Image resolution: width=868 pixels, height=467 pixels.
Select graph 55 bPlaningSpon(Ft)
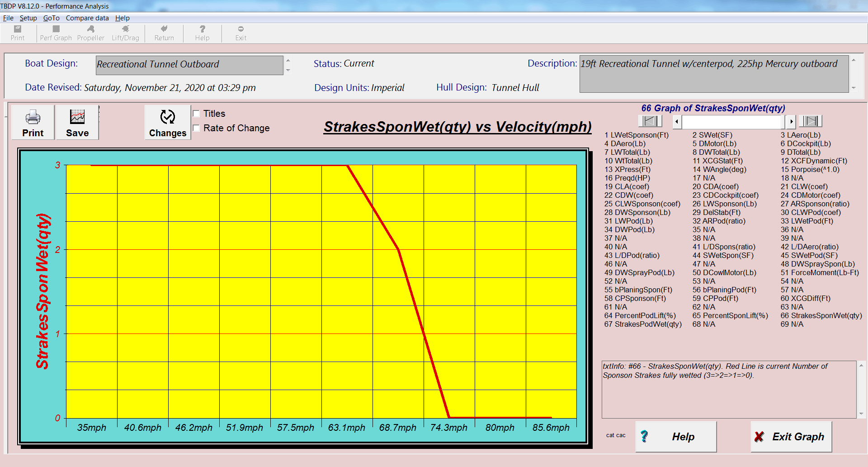pos(638,290)
